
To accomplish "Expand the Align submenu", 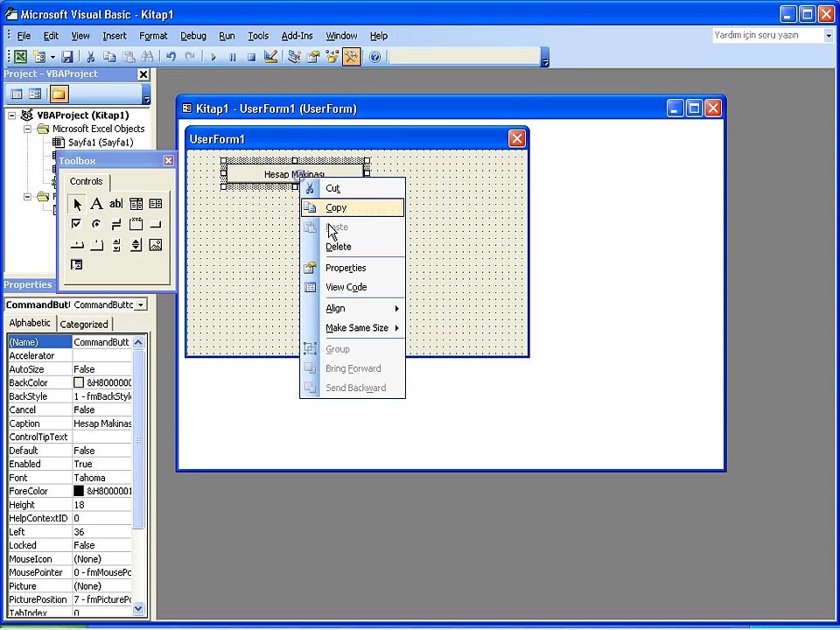I will click(353, 308).
